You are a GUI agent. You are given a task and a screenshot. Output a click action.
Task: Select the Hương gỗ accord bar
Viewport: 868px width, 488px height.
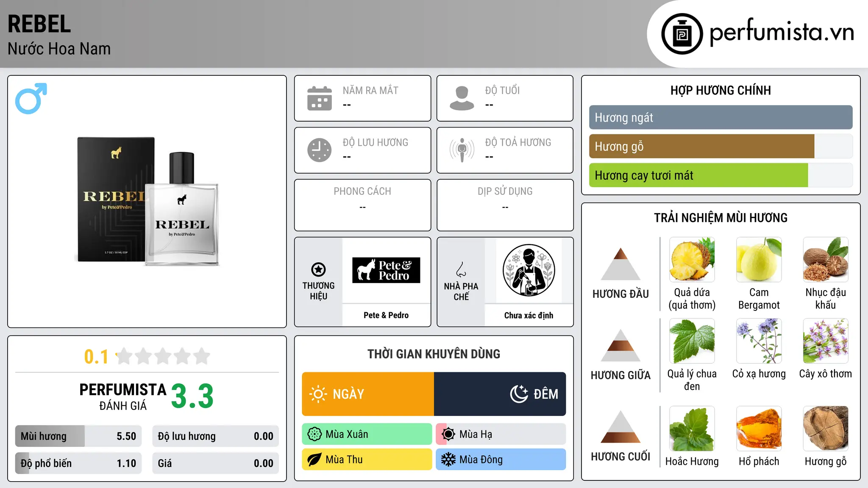click(x=721, y=146)
